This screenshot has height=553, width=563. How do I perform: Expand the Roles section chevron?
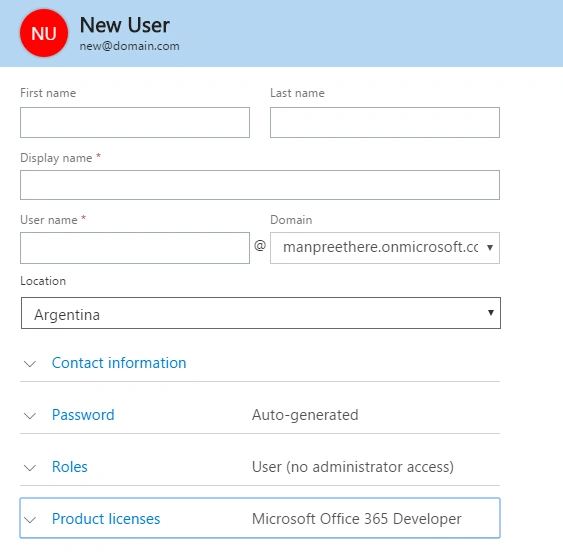pyautogui.click(x=30, y=468)
